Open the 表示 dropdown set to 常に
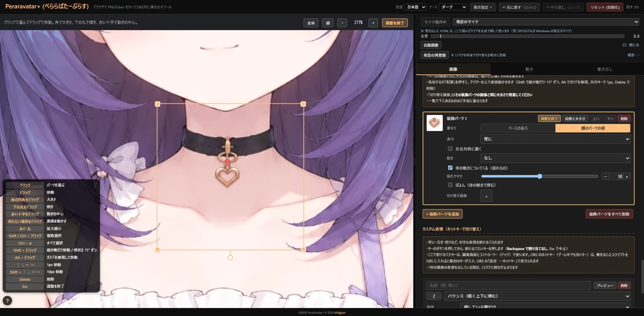The height and width of the screenshot is (316, 644). tap(555, 139)
